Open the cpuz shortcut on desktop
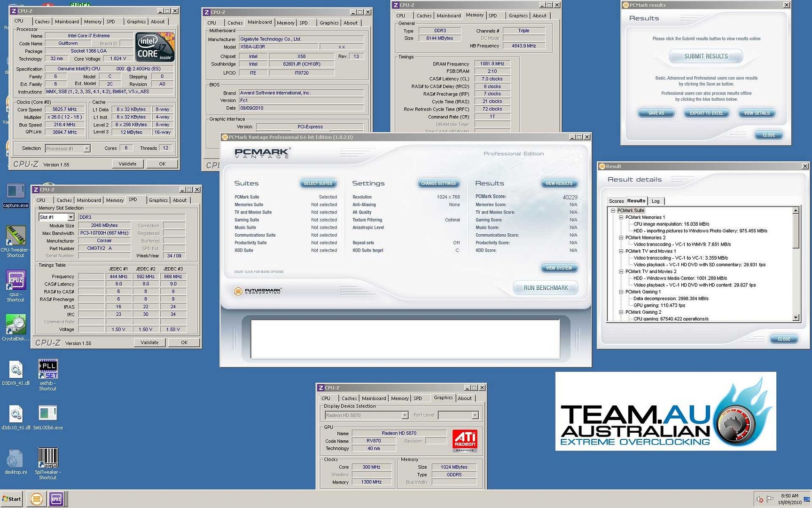Screen dimensions: 812x508 click(x=16, y=280)
